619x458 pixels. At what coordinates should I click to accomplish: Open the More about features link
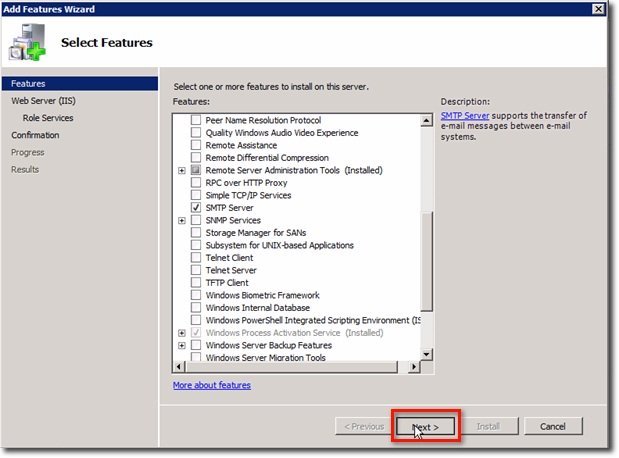point(212,385)
